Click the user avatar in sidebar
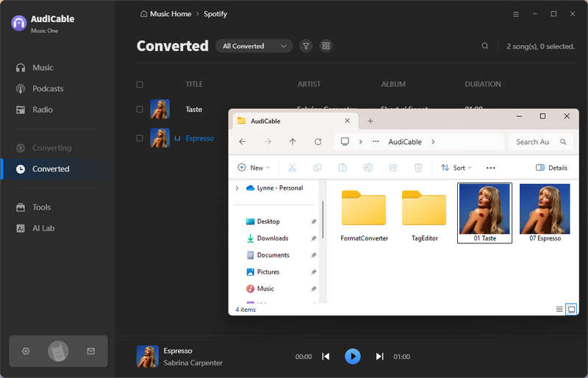This screenshot has width=588, height=378. pyautogui.click(x=58, y=351)
